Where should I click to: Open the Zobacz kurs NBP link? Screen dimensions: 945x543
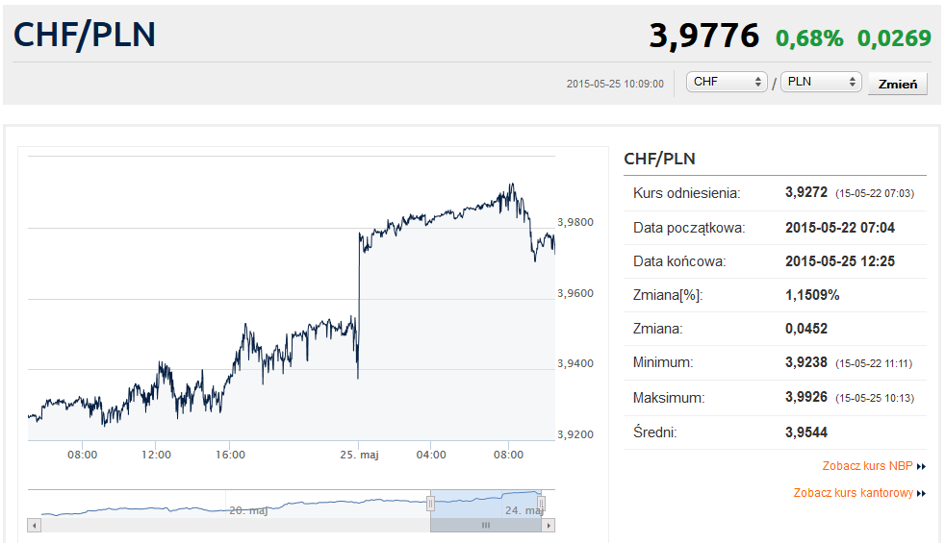click(868, 466)
